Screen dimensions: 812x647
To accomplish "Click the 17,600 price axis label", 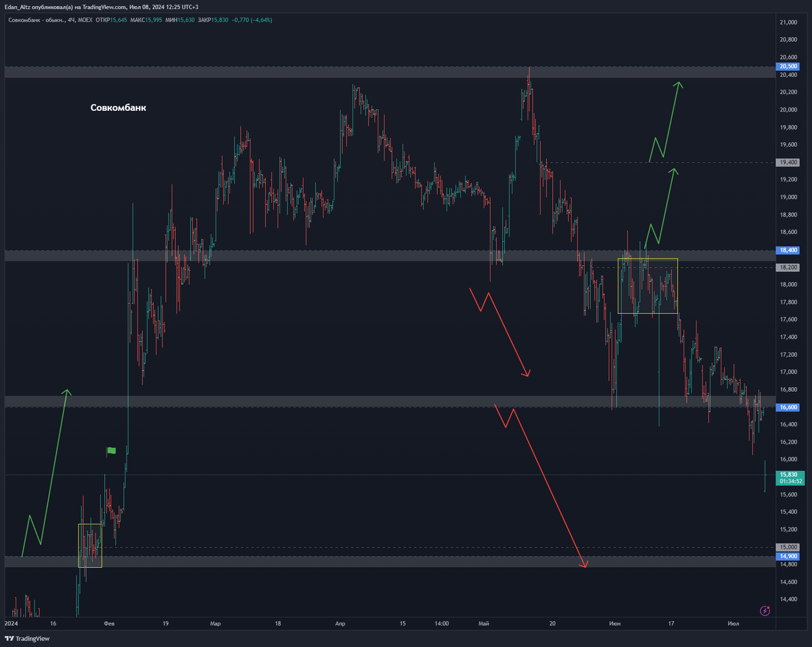I will coord(788,319).
